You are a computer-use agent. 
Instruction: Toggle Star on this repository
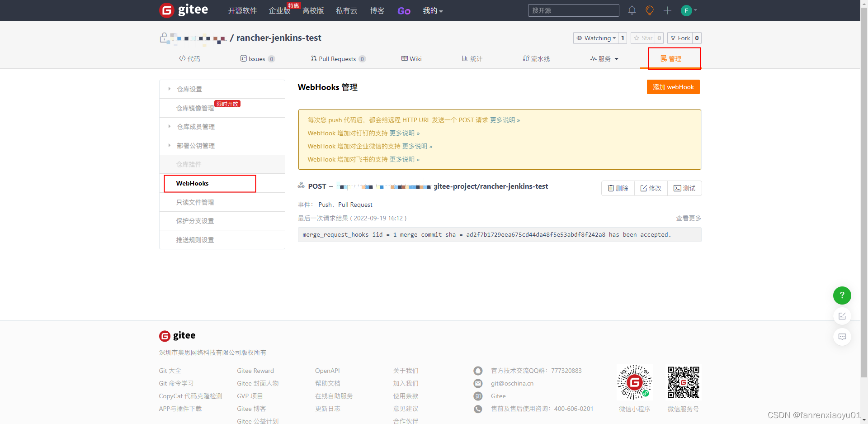643,38
